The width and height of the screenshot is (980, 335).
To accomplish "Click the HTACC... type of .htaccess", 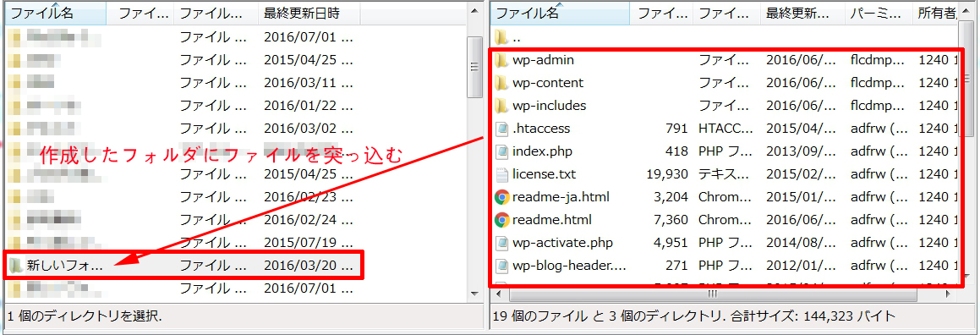I will coord(724,129).
